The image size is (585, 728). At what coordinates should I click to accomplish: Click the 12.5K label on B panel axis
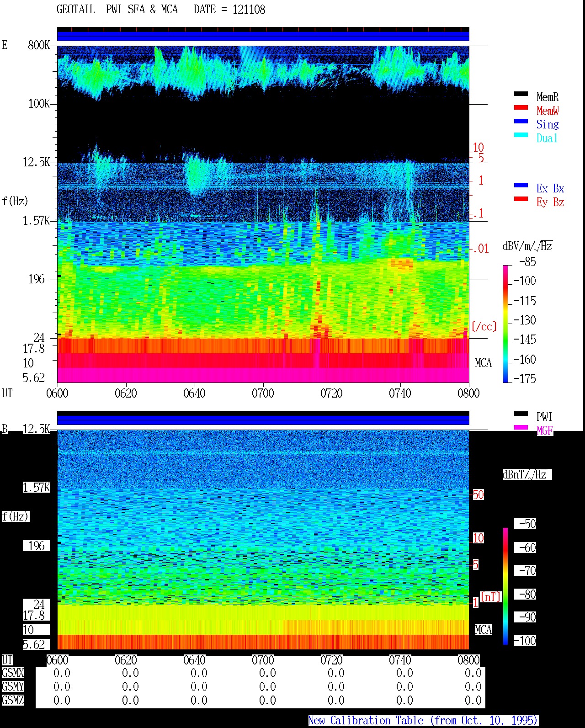[36, 429]
